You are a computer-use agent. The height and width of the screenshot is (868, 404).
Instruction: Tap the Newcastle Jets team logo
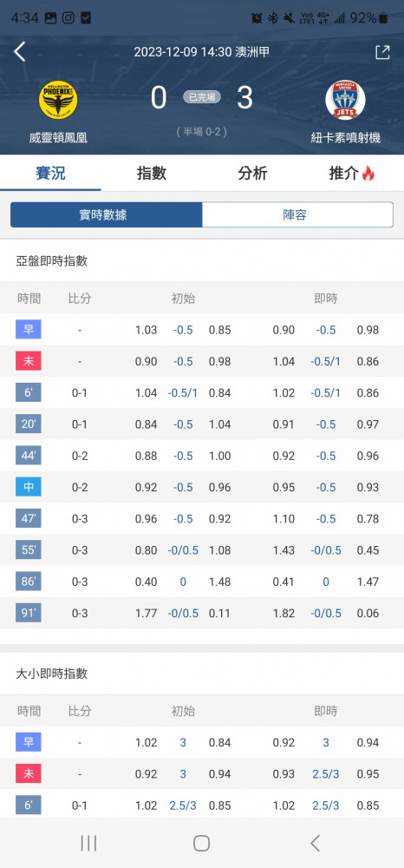coord(345,100)
